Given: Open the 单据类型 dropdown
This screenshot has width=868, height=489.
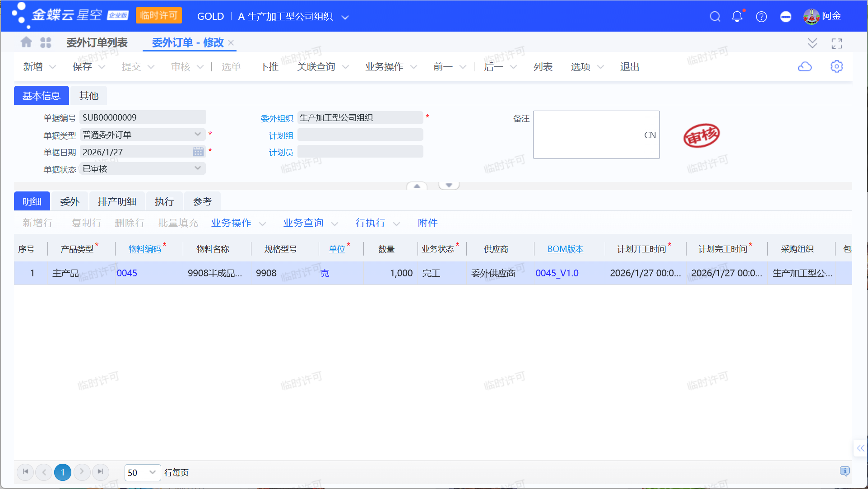Looking at the screenshot, I should pyautogui.click(x=197, y=135).
